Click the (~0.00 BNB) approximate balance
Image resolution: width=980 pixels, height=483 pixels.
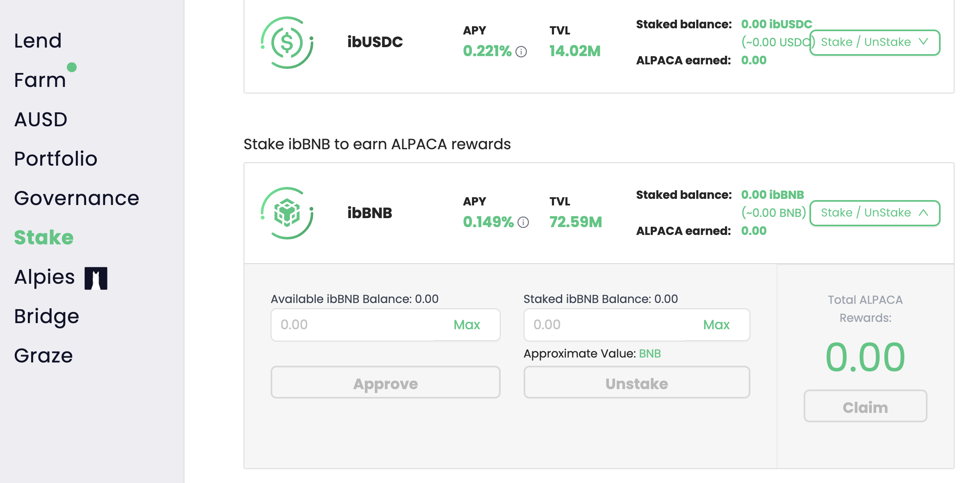[x=774, y=213]
